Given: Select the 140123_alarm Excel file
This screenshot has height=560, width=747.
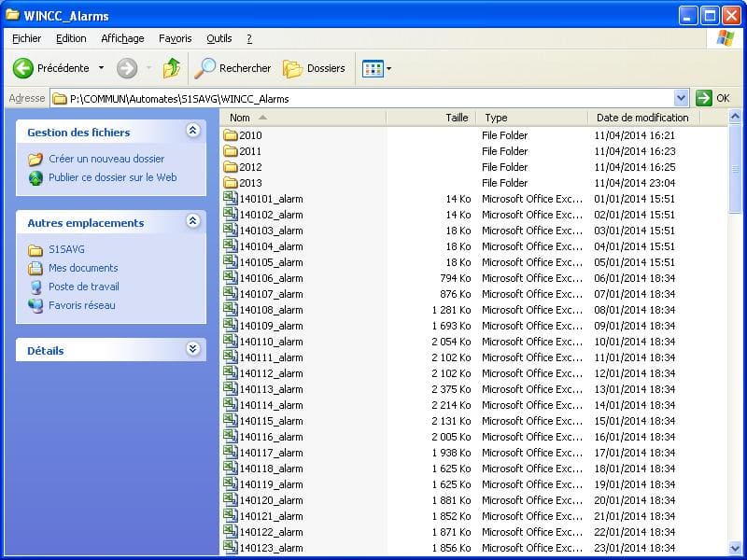Looking at the screenshot, I should click(x=271, y=548).
